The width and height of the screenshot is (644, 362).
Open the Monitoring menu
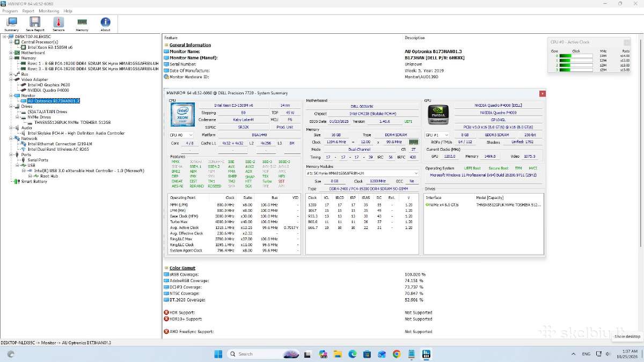coord(49,11)
